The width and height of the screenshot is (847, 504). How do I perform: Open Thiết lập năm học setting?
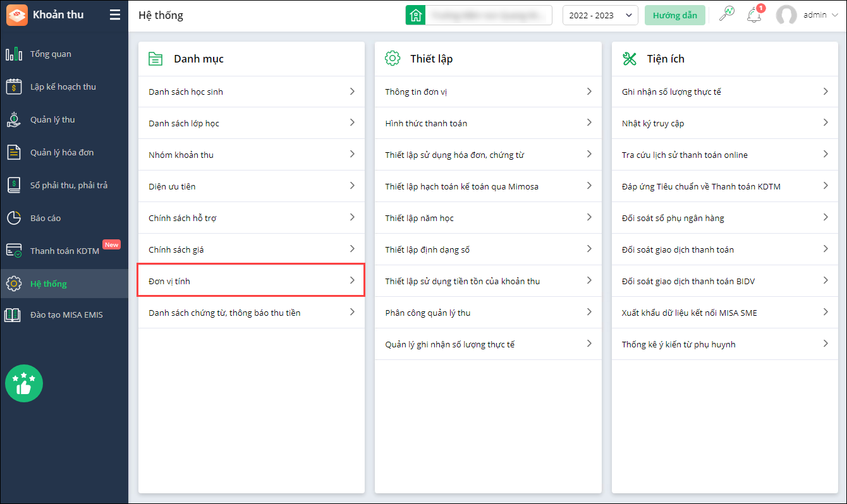pyautogui.click(x=420, y=218)
